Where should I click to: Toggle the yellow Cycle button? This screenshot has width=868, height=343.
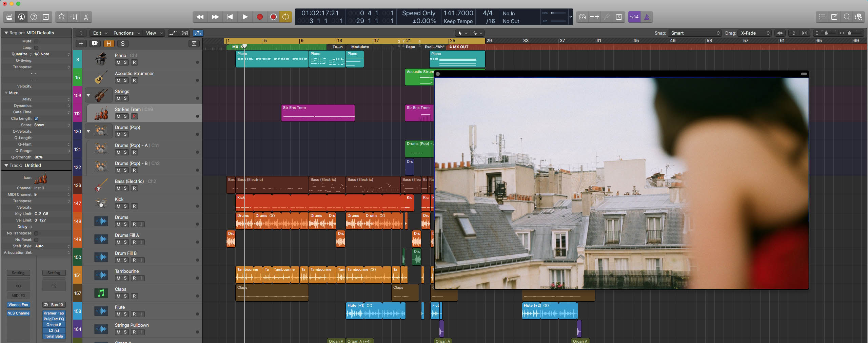click(286, 17)
